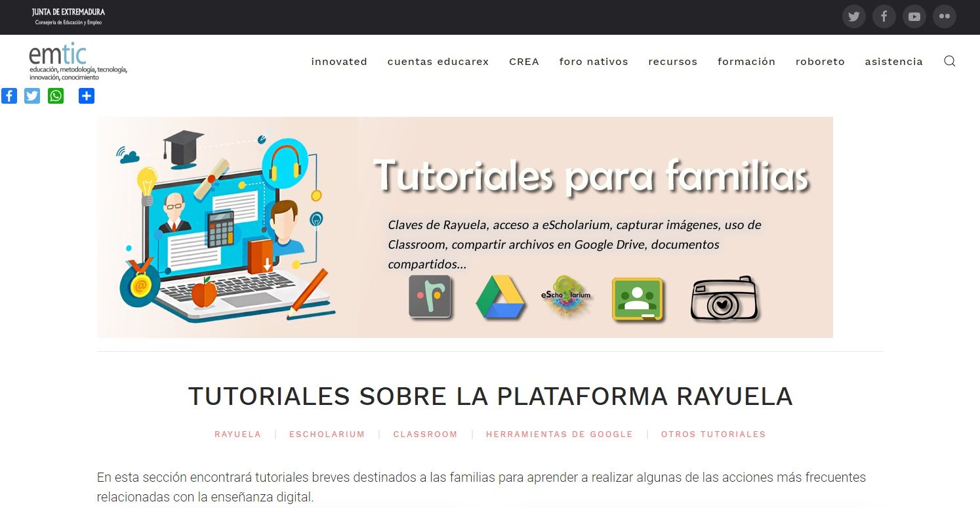Click paragraph beginning "En esta sección encontrará"

481,487
